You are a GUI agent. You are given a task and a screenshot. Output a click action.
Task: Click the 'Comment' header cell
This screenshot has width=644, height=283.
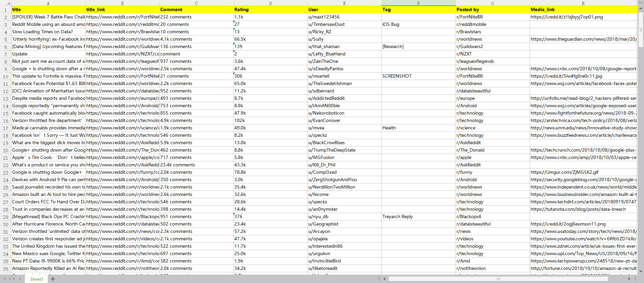point(196,9)
